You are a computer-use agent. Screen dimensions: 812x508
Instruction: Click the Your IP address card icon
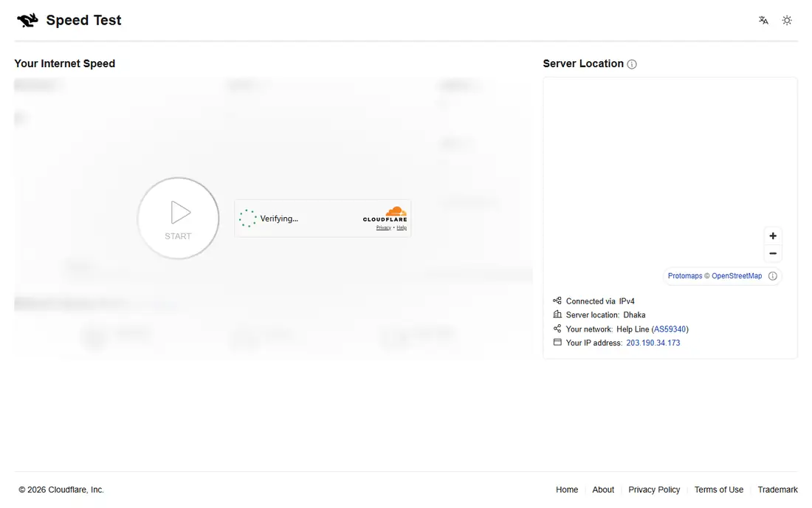[557, 343]
